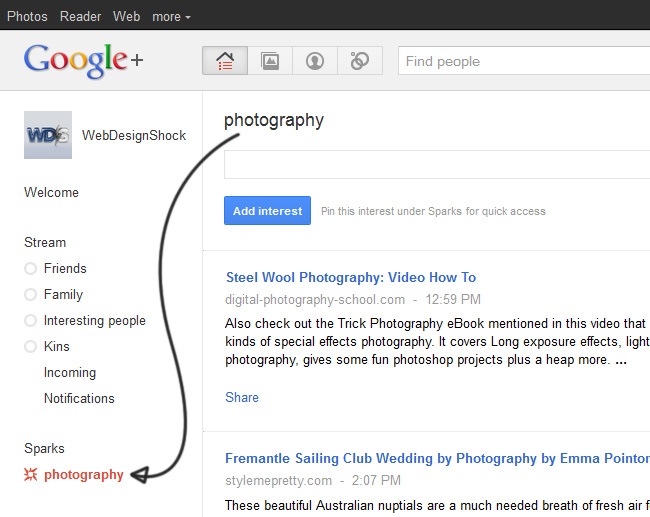This screenshot has width=650, height=517.
Task: Click the Add interest button
Action: [x=267, y=211]
